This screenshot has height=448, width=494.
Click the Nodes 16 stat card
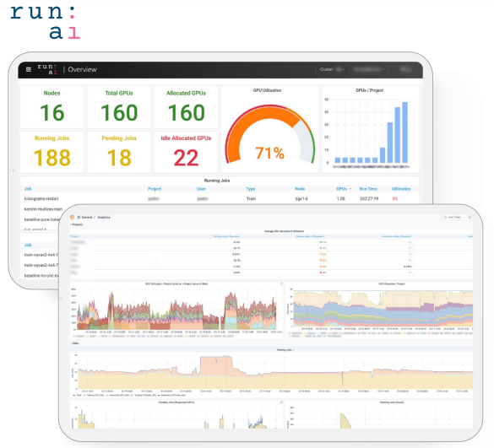[52, 107]
